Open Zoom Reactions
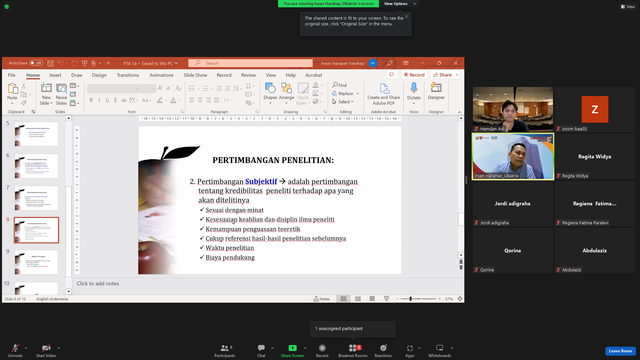The image size is (640, 360). click(383, 351)
